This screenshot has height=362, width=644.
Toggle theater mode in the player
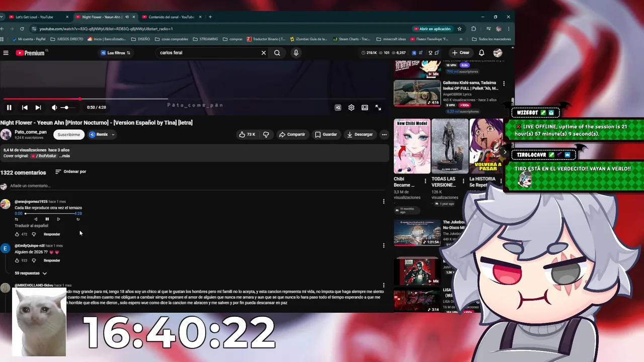coord(365,107)
